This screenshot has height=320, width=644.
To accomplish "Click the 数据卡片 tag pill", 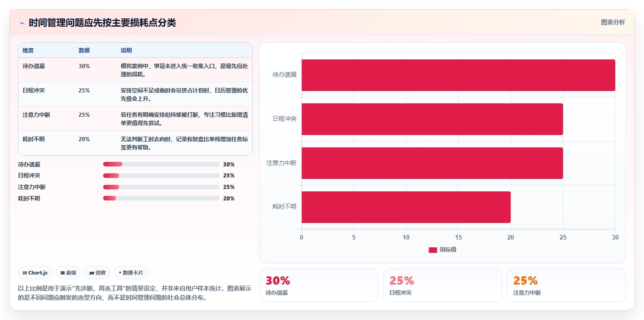I will pyautogui.click(x=131, y=273).
